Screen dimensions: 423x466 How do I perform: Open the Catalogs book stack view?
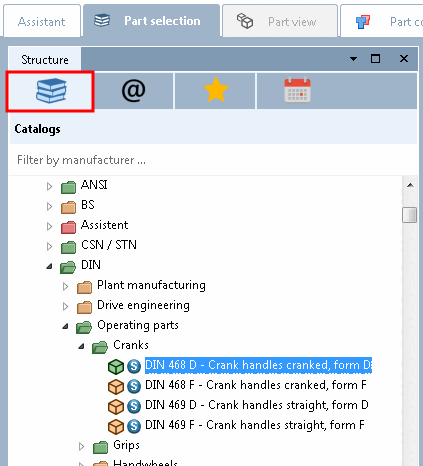click(50, 91)
